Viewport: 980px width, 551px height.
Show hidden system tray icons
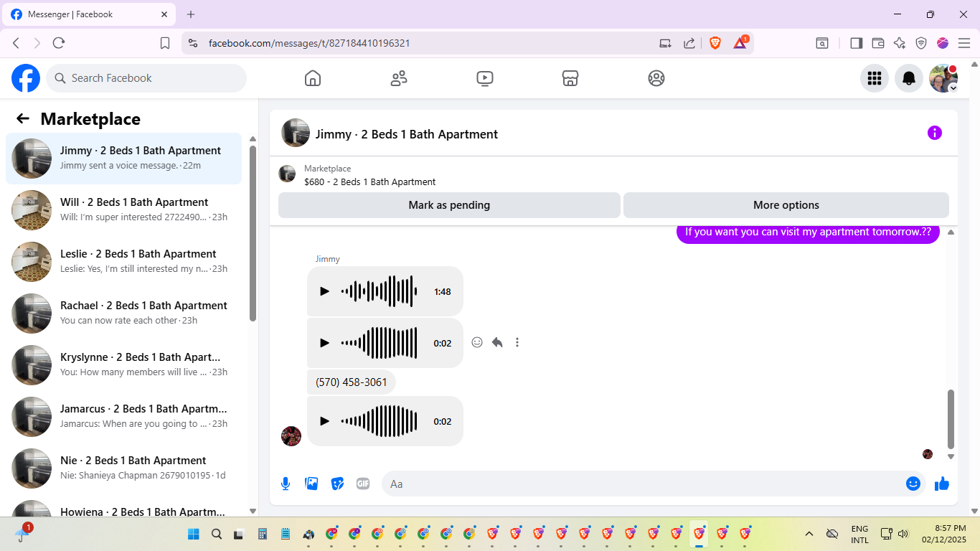tap(809, 534)
